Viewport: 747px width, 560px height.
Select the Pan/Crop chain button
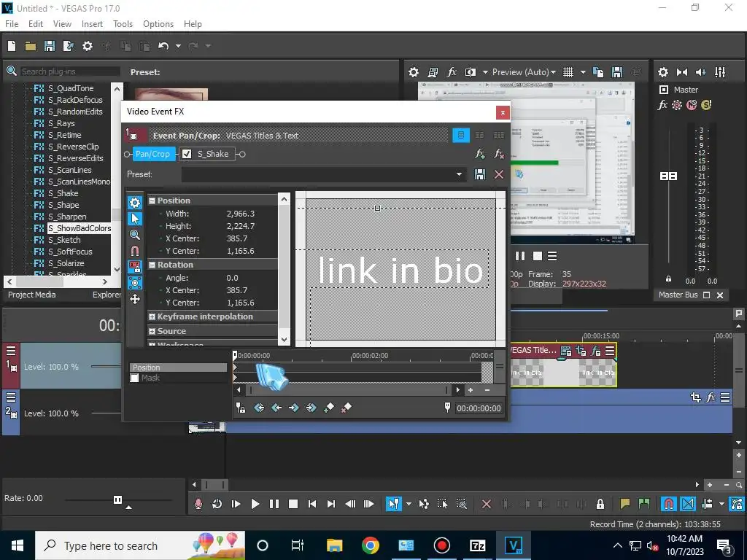click(x=152, y=154)
